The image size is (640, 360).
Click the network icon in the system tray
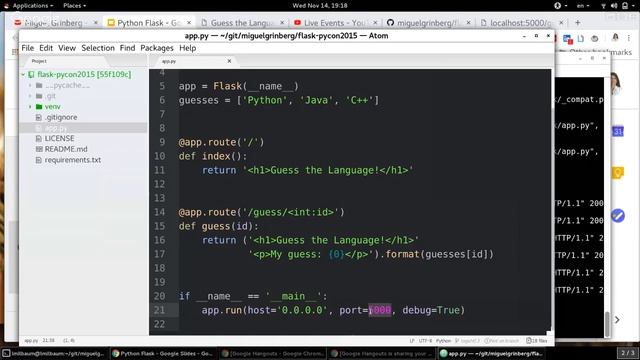coord(603,6)
